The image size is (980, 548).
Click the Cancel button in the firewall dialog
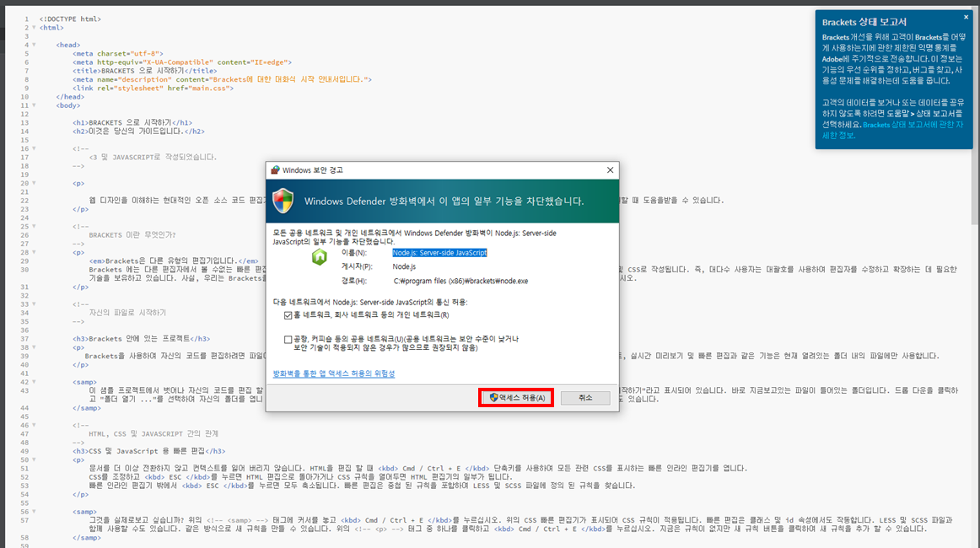pyautogui.click(x=585, y=397)
